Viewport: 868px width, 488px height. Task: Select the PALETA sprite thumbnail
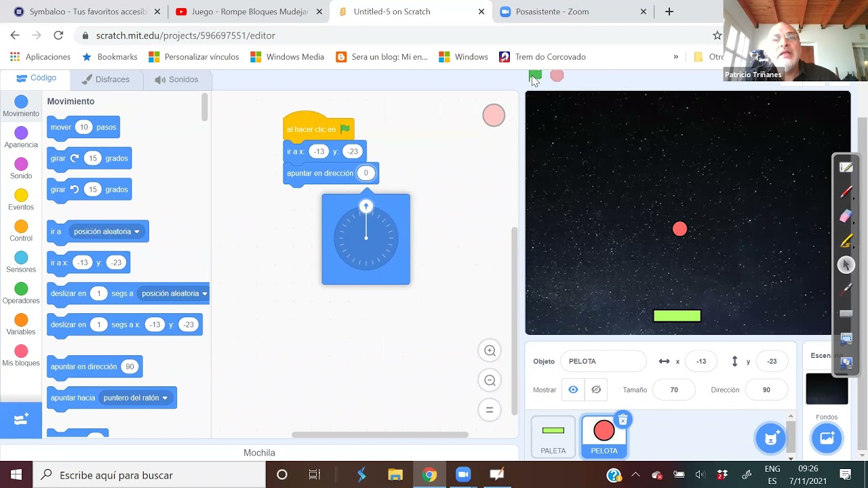553,437
